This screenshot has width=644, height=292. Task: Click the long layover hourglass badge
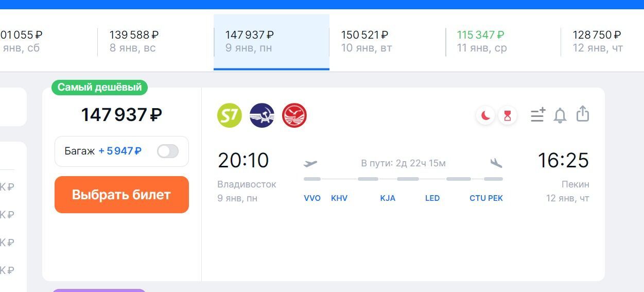[x=508, y=116]
